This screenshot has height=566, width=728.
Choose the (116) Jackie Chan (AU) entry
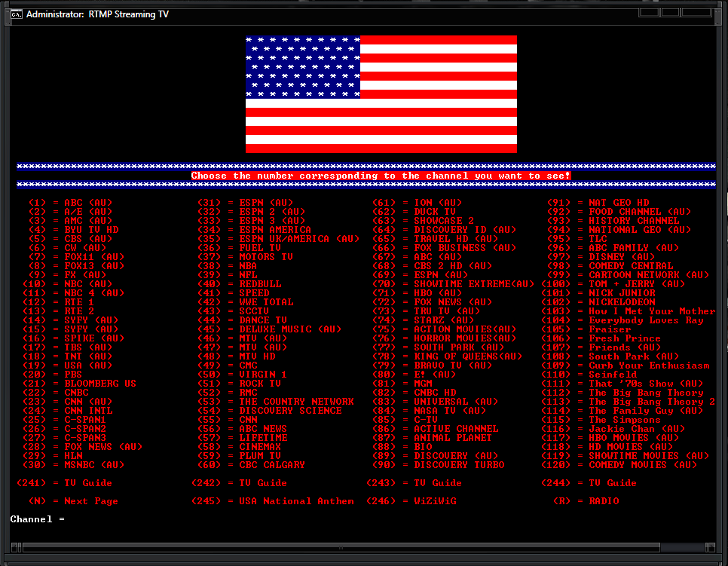613,429
